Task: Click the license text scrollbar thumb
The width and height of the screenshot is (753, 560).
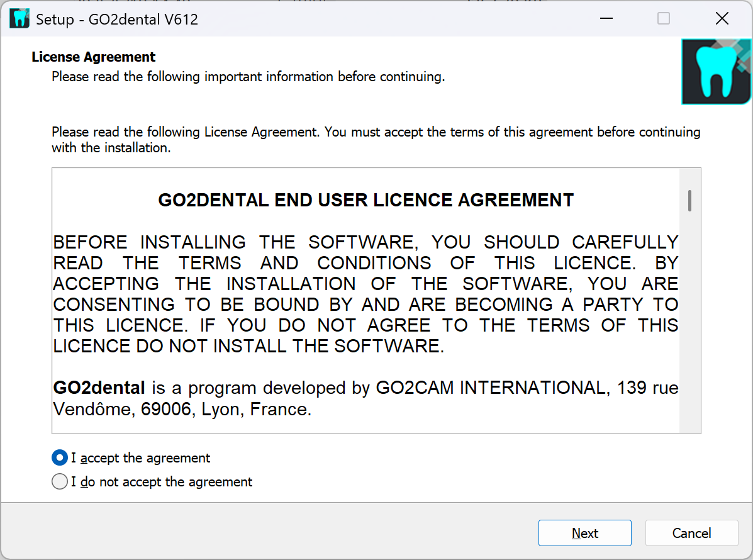Action: (x=690, y=200)
